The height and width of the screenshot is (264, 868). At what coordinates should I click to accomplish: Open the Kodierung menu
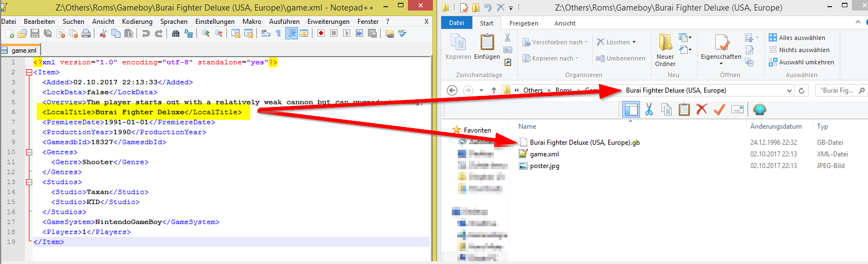[x=137, y=21]
